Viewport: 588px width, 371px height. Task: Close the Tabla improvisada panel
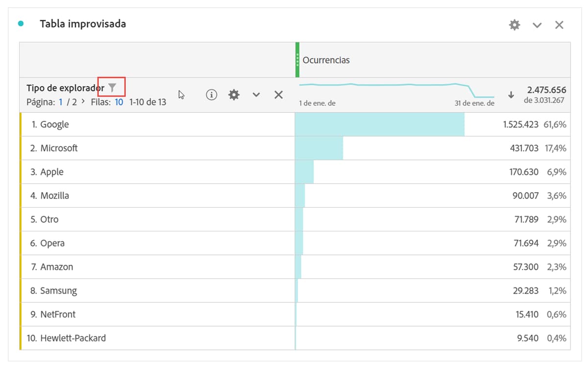[559, 24]
